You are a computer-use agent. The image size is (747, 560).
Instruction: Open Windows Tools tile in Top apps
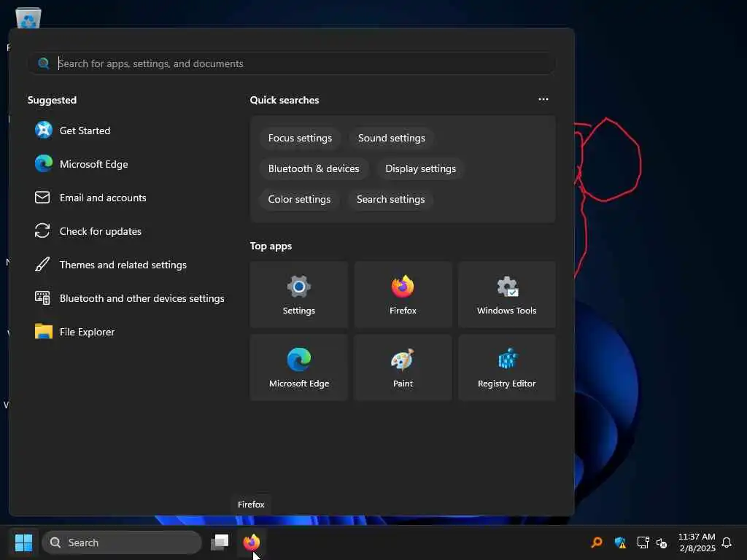click(x=506, y=295)
